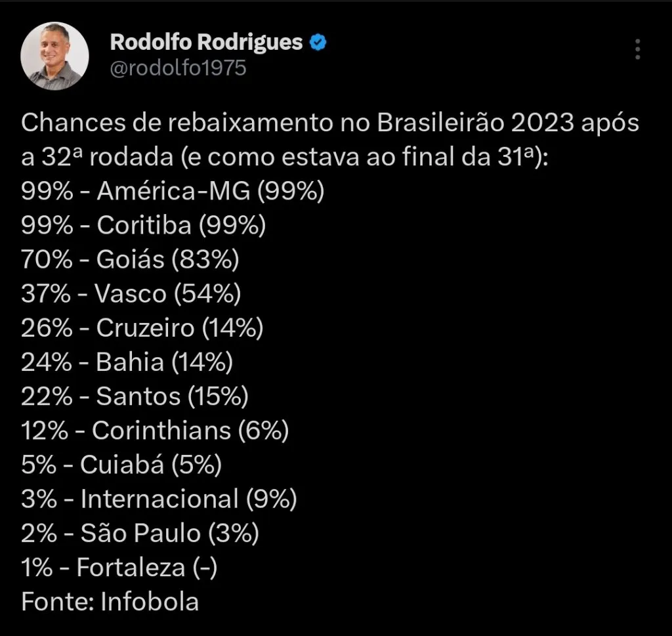672x636 pixels.
Task: Click the Rodolfo Rodrigues display name
Action: 205,42
